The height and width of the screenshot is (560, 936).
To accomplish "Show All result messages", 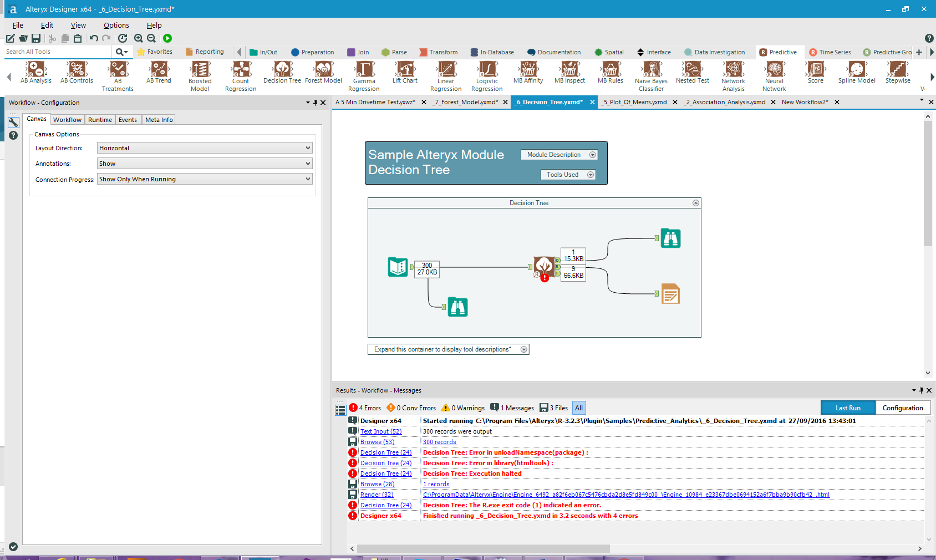I will [x=579, y=408].
